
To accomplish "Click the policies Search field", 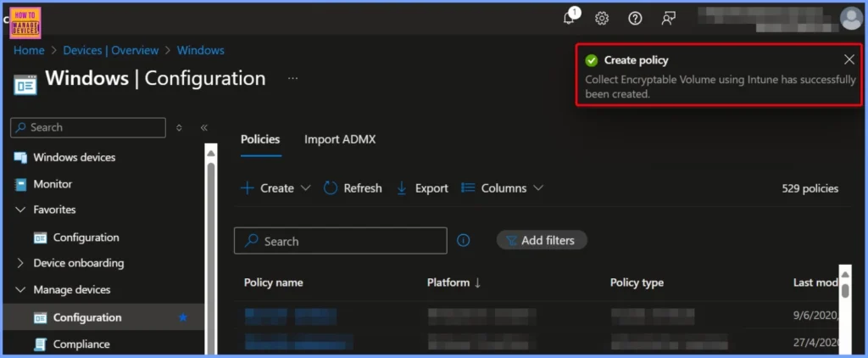I will (341, 241).
